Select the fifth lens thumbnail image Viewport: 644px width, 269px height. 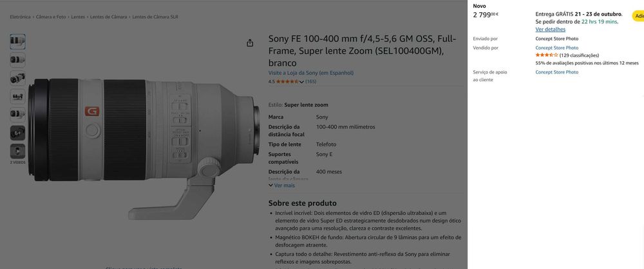pyautogui.click(x=17, y=114)
